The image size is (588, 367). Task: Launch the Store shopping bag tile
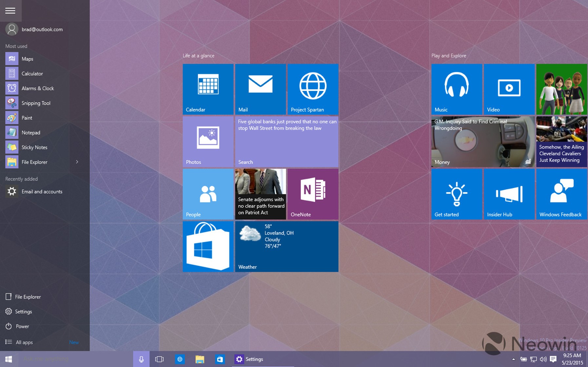pos(208,246)
